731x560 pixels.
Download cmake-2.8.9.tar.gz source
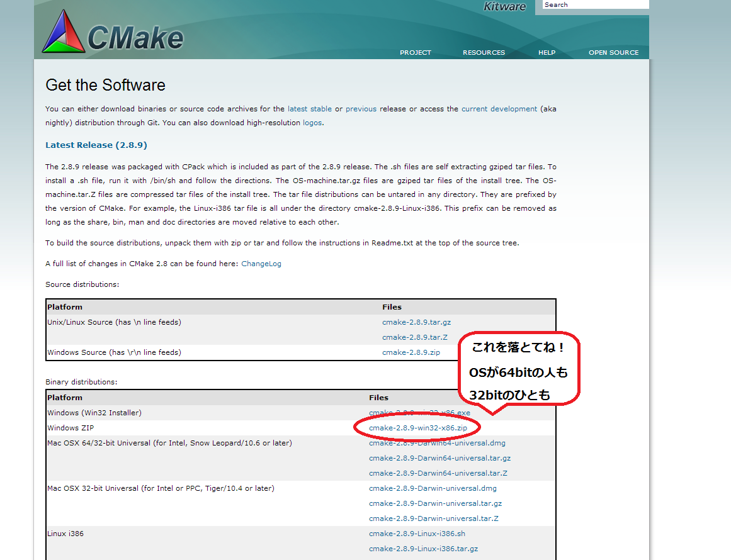click(x=416, y=322)
